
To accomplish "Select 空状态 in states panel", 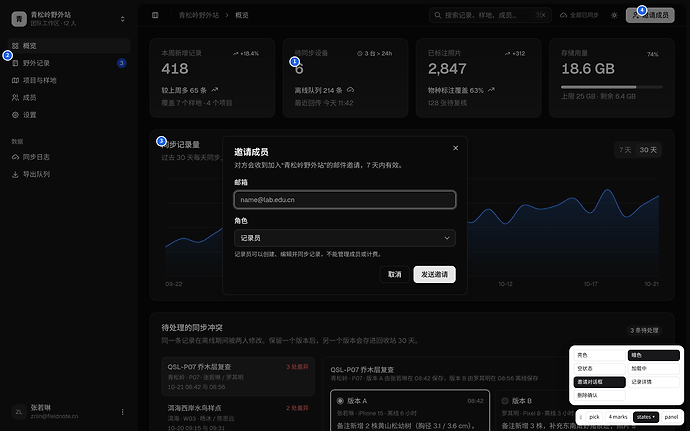I will 599,368.
